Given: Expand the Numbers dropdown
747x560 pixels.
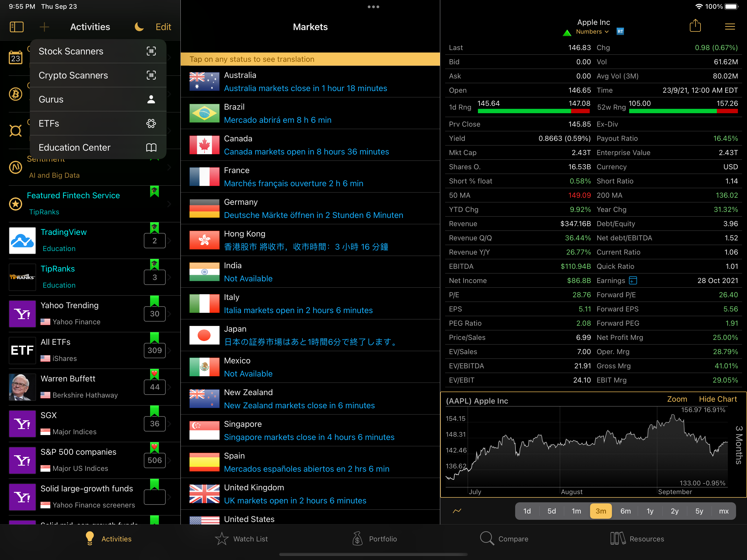Looking at the screenshot, I should [592, 32].
